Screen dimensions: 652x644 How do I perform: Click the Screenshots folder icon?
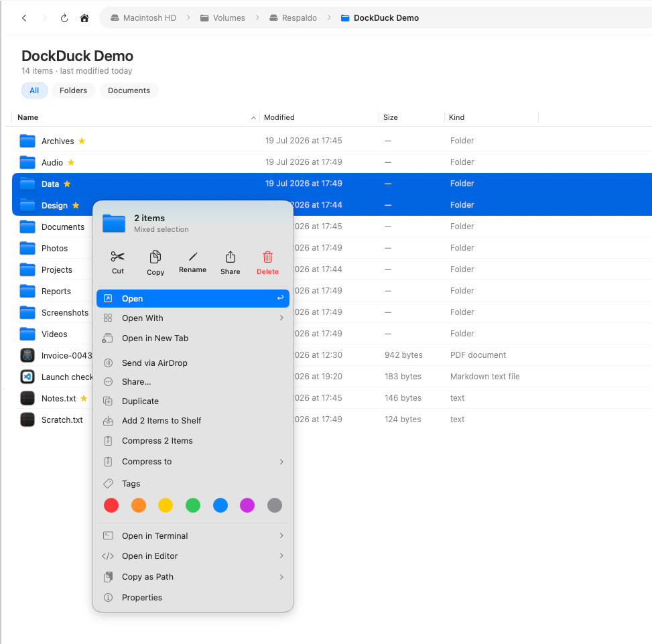(27, 312)
